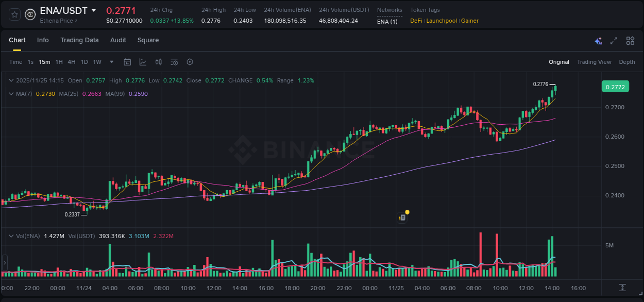The width and height of the screenshot is (644, 302).
Task: Open the chart settings hexagon icon
Action: tap(190, 62)
